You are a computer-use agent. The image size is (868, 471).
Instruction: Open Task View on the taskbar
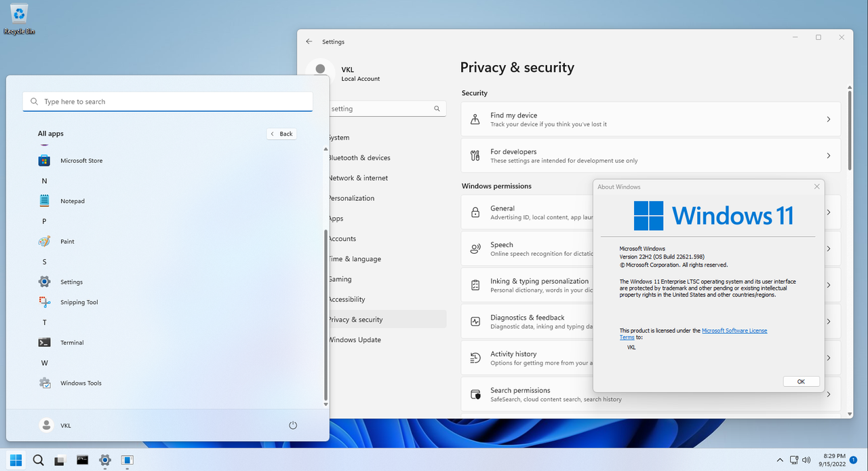(60, 460)
